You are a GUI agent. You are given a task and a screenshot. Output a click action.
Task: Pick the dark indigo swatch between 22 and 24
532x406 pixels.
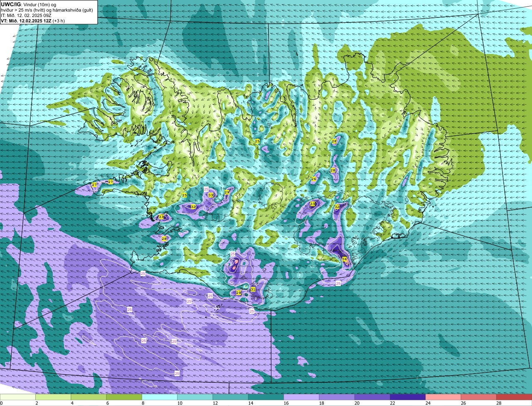(408, 397)
